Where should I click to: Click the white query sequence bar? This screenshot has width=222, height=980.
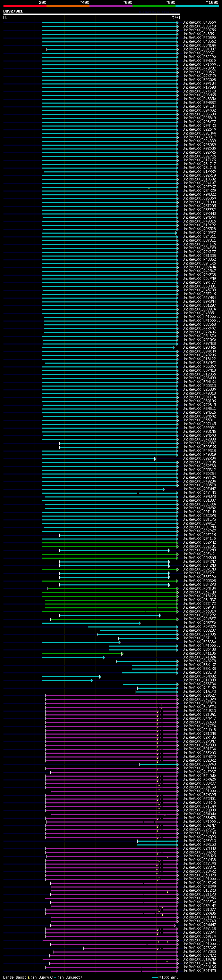tap(92, 15)
